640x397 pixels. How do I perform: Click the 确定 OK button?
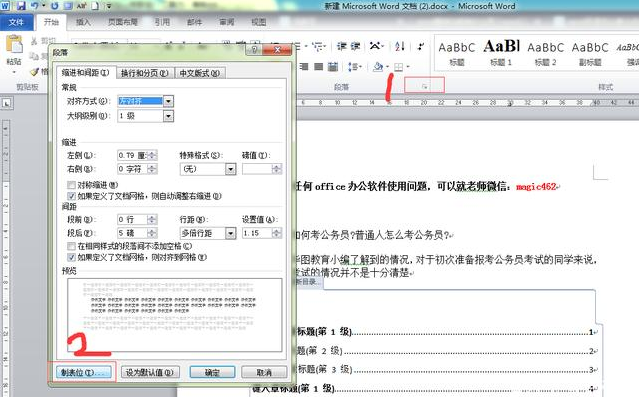point(212,372)
